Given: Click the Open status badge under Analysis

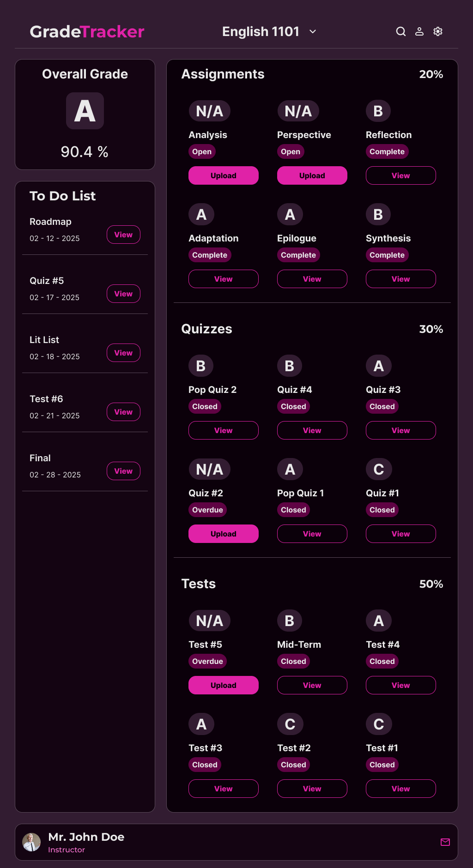Looking at the screenshot, I should point(202,151).
